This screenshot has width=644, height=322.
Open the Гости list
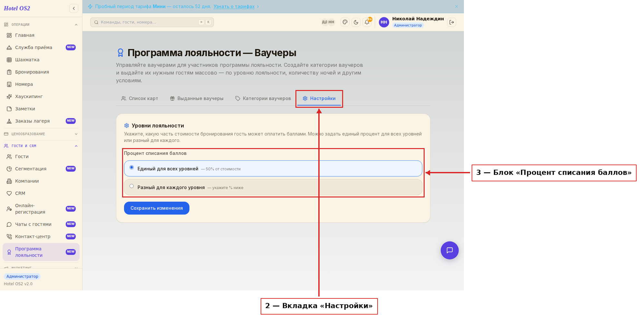tap(41, 156)
